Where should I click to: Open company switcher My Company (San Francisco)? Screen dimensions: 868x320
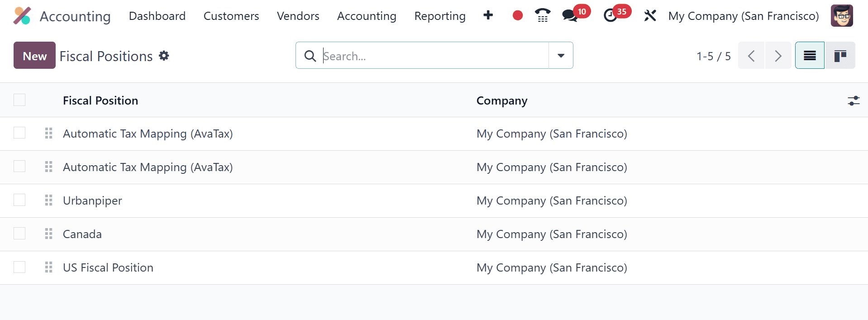tap(744, 16)
